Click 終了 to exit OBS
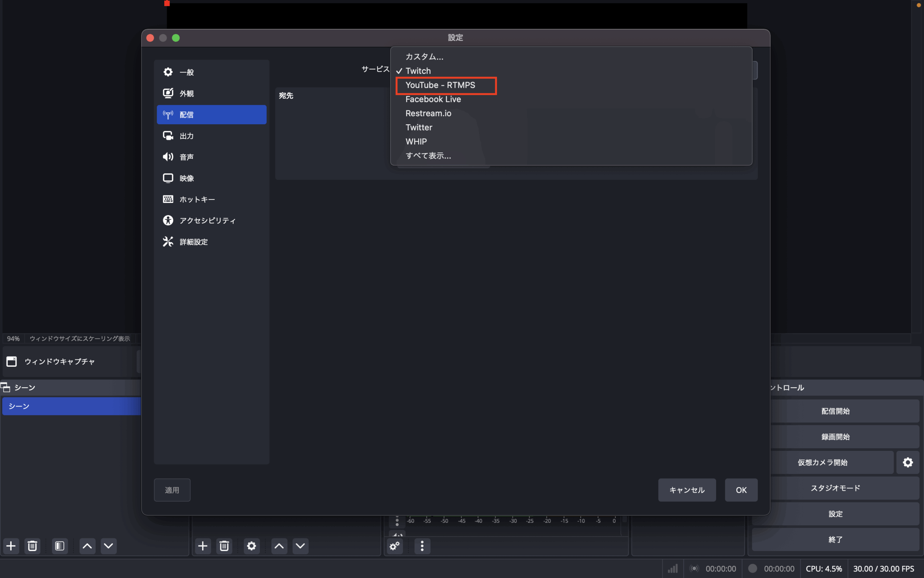Screen dimensions: 924x578 coord(836,539)
